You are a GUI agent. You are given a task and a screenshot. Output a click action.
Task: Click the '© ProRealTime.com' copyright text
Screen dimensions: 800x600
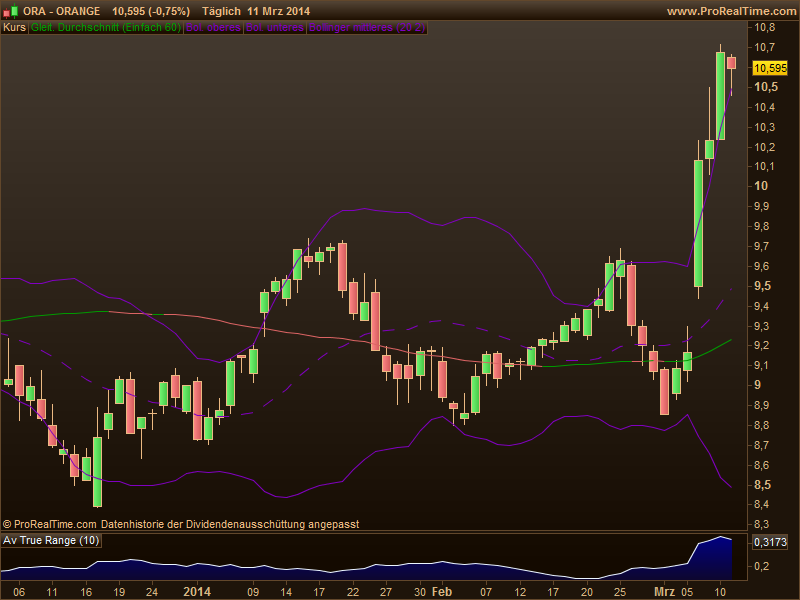click(x=49, y=524)
